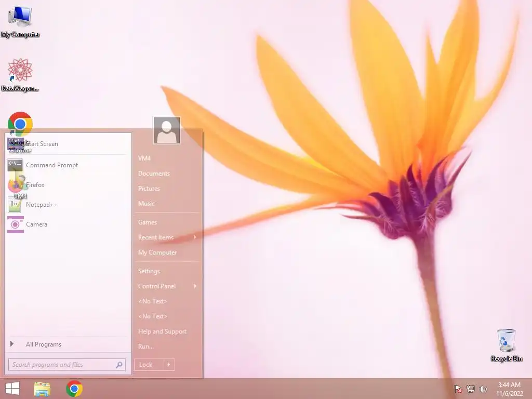Click the taskbar clock showing 3:44 AM
Screen dimensions: 532x399
click(x=509, y=389)
